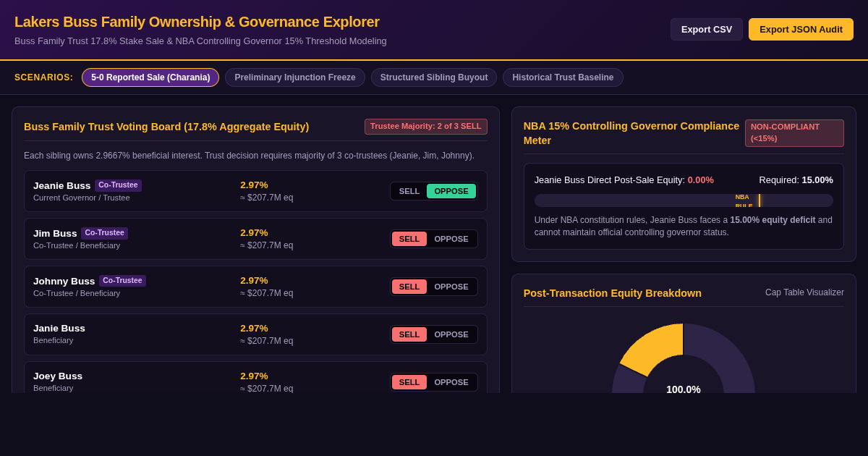Click the Post-Transaction Equity Breakdown heading
The height and width of the screenshot is (456, 868).
(613, 293)
